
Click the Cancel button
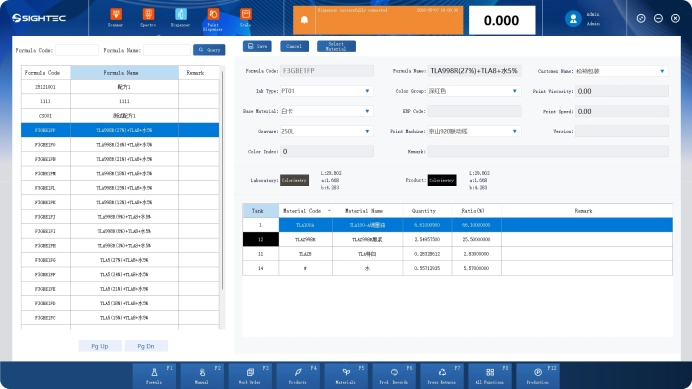pyautogui.click(x=294, y=46)
